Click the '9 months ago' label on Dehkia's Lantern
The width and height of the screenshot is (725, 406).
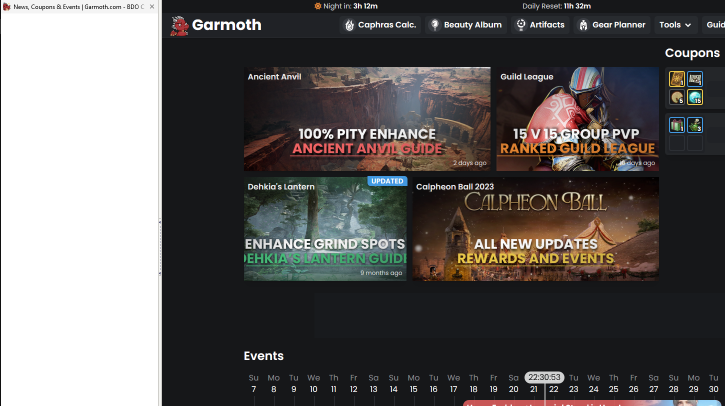point(381,273)
